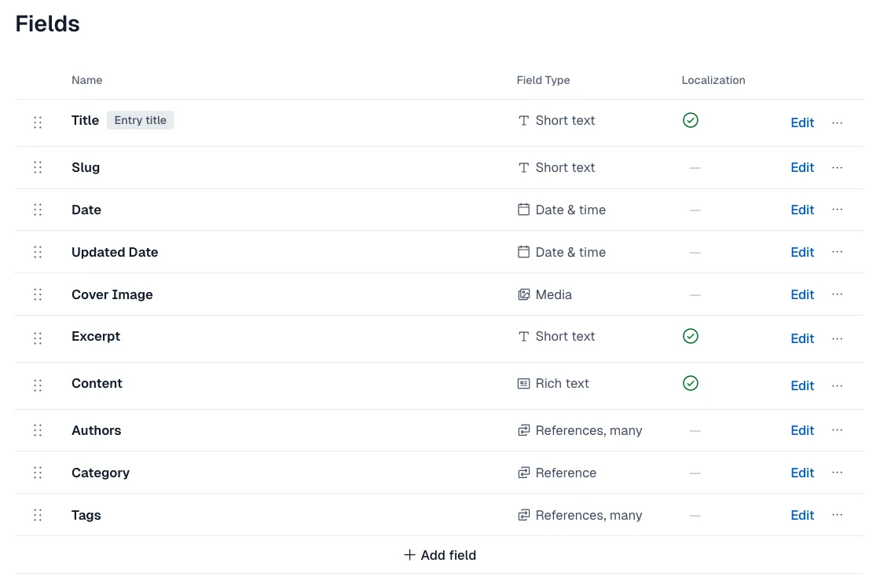
Task: Click the Entry title badge
Action: point(141,120)
